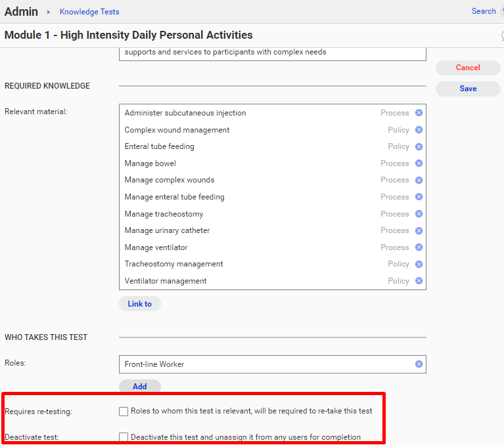Remove Front-line Worker role
This screenshot has height=447, width=504.
coord(419,364)
